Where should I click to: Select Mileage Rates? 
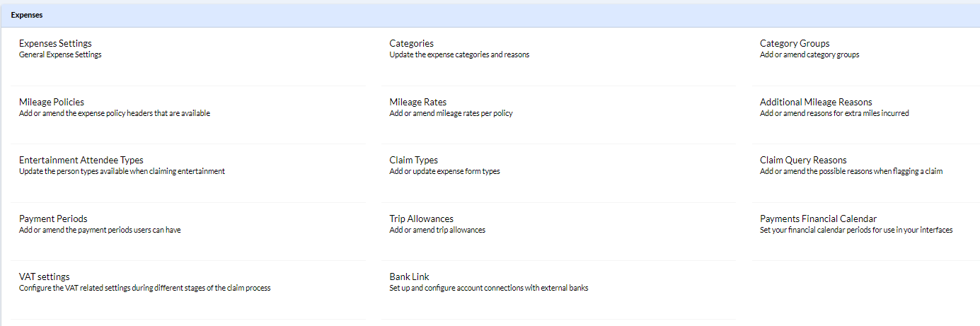tap(417, 102)
